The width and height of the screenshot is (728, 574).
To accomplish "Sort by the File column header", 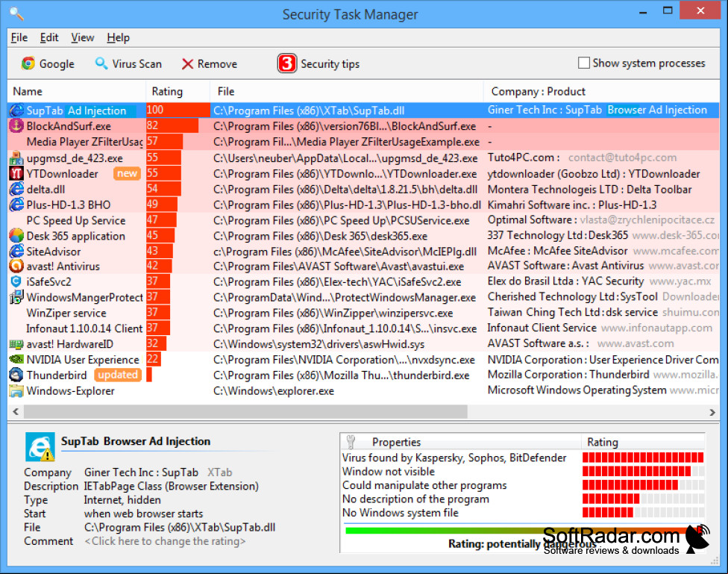I will tap(348, 91).
